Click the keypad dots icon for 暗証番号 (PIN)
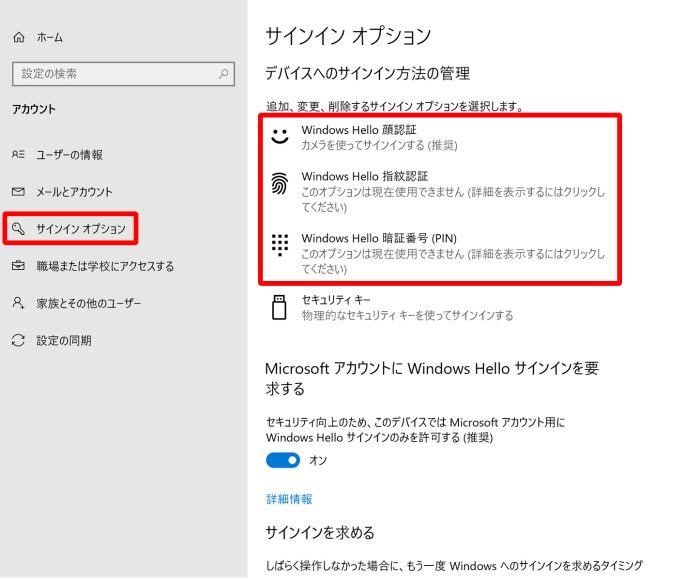 pos(280,246)
